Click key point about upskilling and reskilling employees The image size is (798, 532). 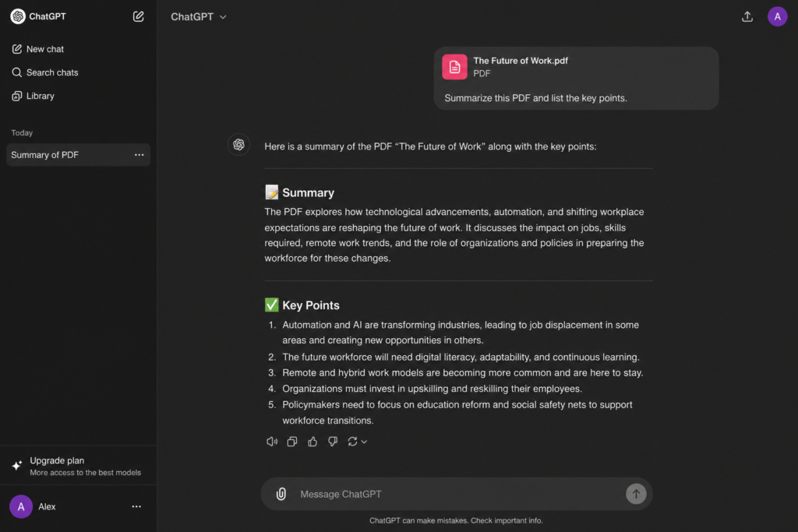pyautogui.click(x=432, y=389)
